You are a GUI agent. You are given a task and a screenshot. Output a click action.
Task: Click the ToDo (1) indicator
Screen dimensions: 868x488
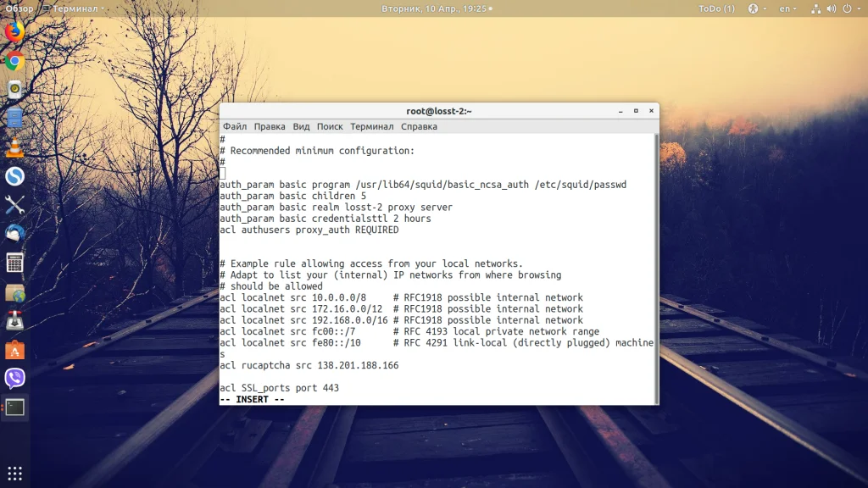pyautogui.click(x=716, y=8)
